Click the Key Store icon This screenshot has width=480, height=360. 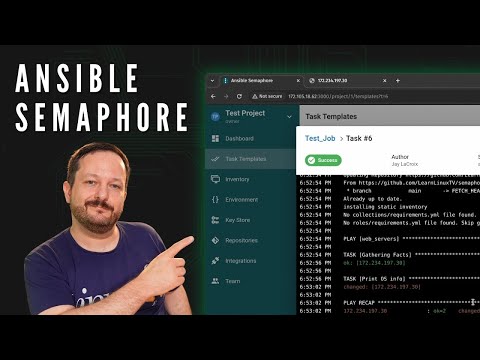click(215, 220)
